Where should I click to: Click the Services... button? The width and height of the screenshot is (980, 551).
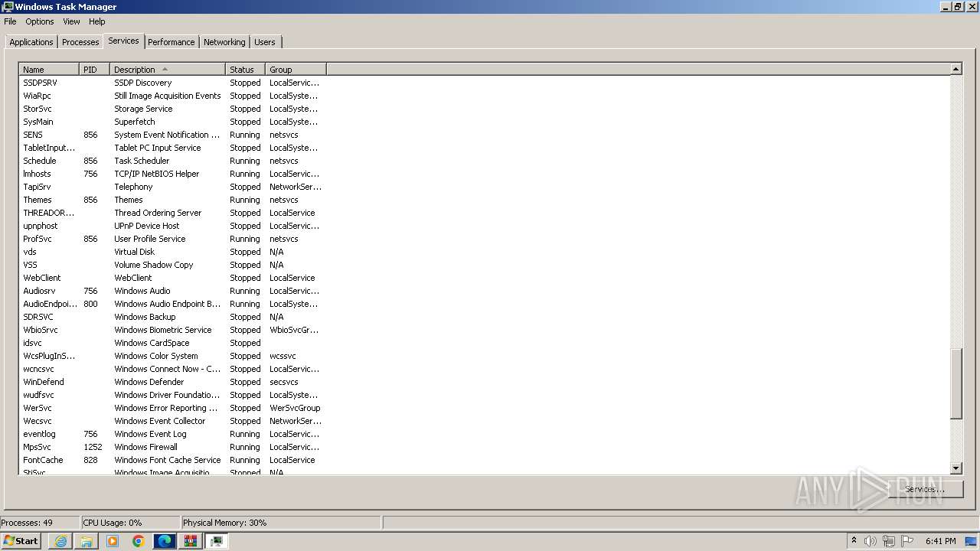tap(924, 489)
